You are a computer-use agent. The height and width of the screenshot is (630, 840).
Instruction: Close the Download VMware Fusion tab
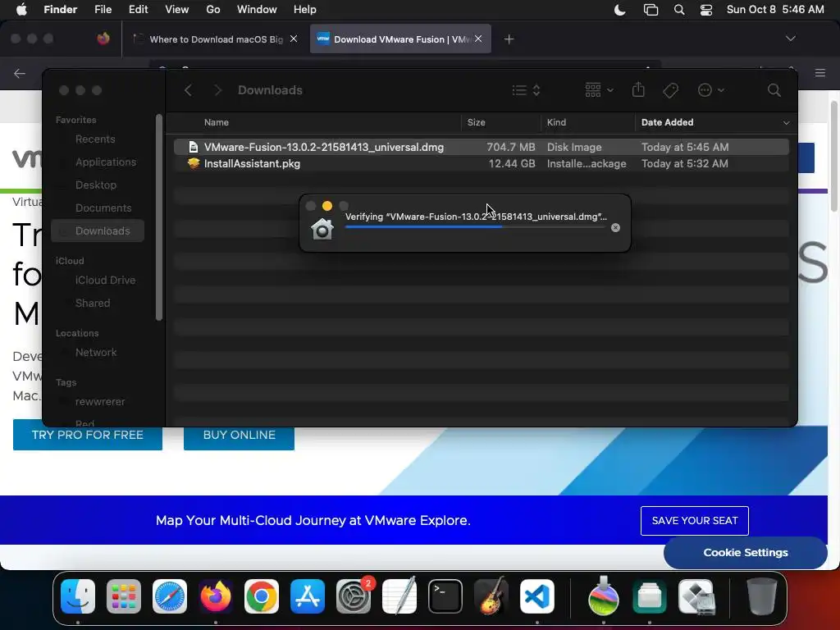(x=478, y=39)
